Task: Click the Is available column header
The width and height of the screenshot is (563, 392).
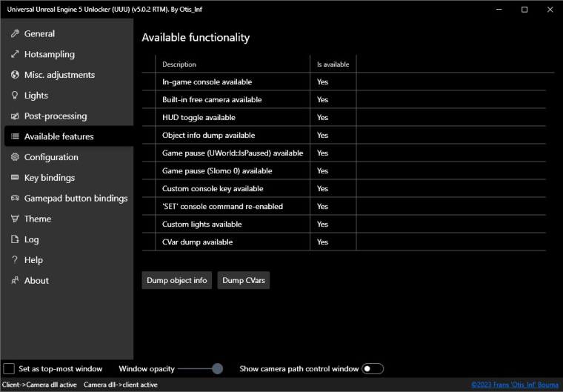Action: 333,64
